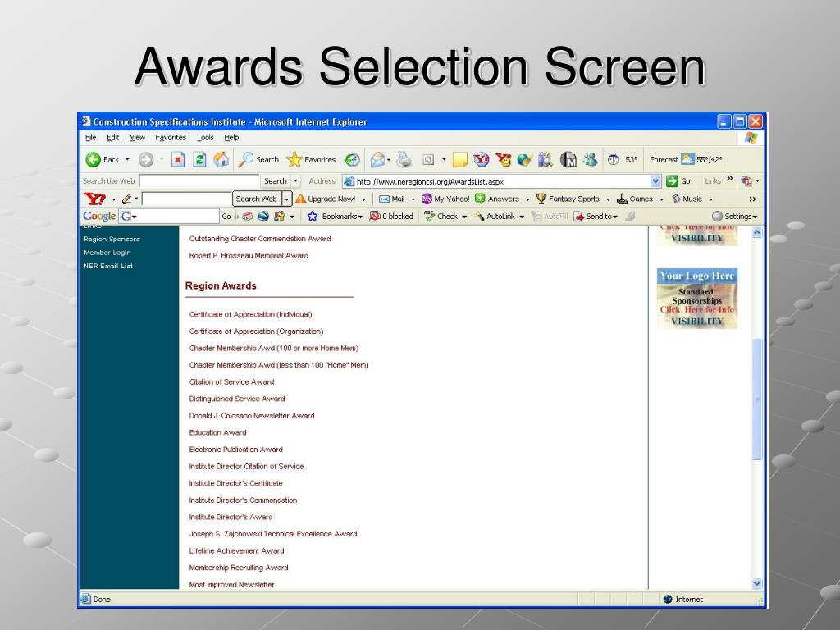840x630 pixels.
Task: Open the History clock icon
Action: coord(352,159)
